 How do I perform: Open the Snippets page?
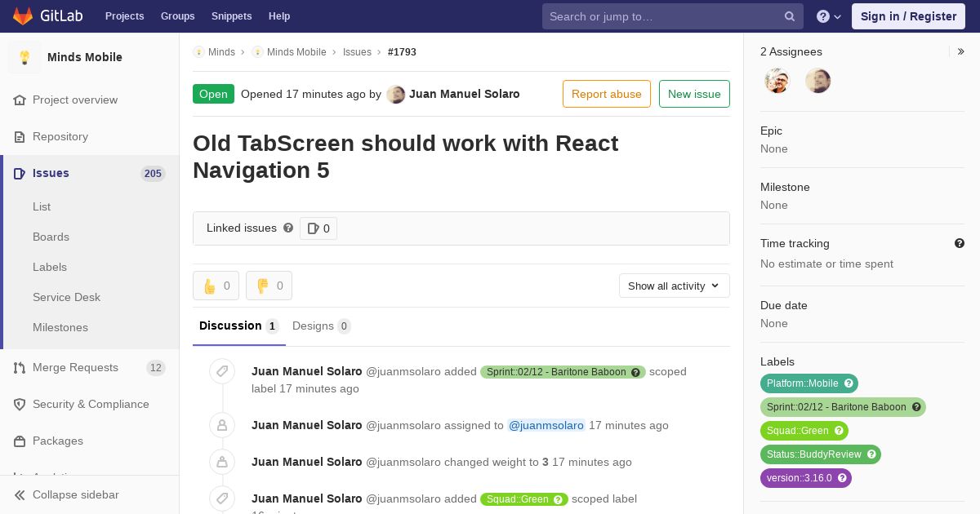pyautogui.click(x=231, y=16)
